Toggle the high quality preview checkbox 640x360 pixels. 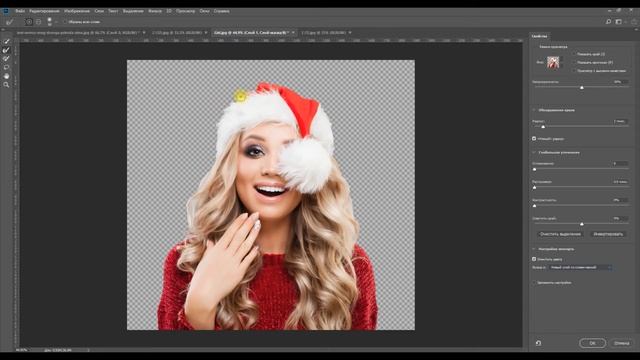pos(574,71)
